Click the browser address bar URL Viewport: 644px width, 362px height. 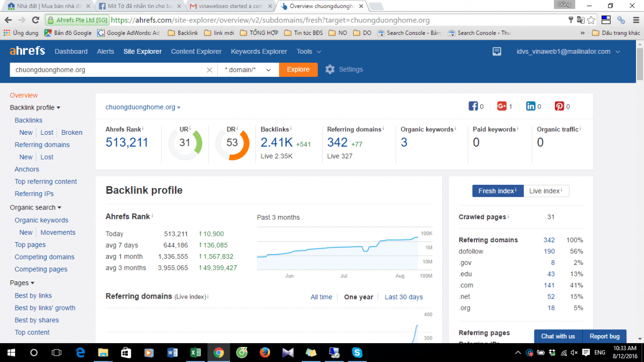270,20
